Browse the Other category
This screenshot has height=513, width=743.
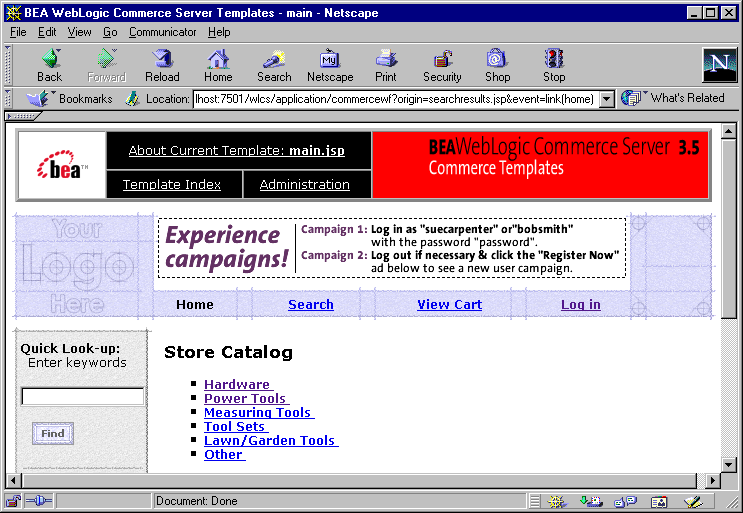pos(225,454)
